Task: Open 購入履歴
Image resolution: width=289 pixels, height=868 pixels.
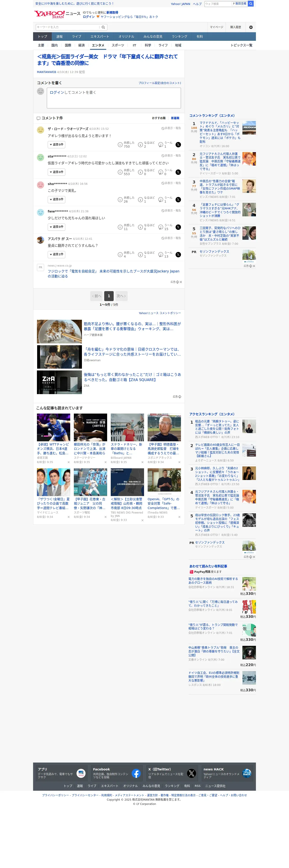Action: coord(235,27)
